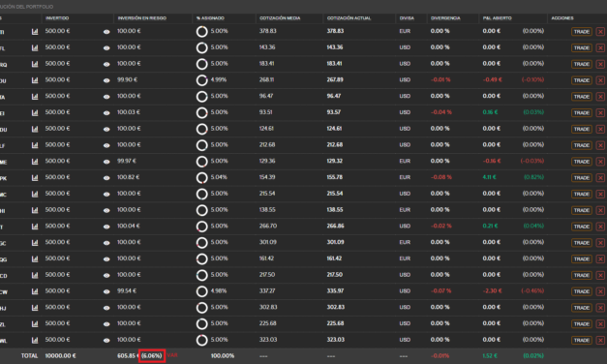
Task: Click the COTIZACIÓN MEDIA column header
Action: tap(280, 18)
